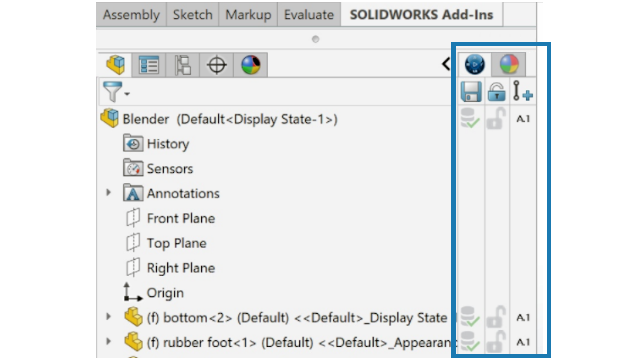Image resolution: width=640 pixels, height=360 pixels.
Task: Expand the Annotations folder
Action: click(x=108, y=192)
